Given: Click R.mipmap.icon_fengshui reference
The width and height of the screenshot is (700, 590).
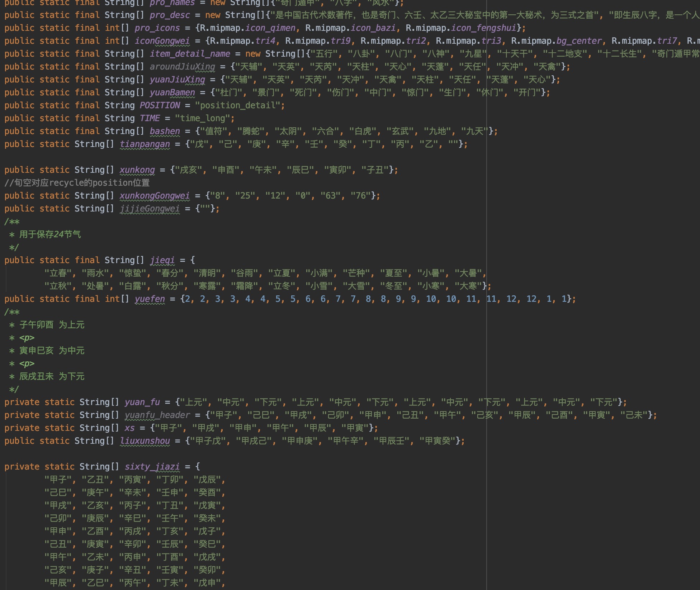Looking at the screenshot, I should [461, 28].
